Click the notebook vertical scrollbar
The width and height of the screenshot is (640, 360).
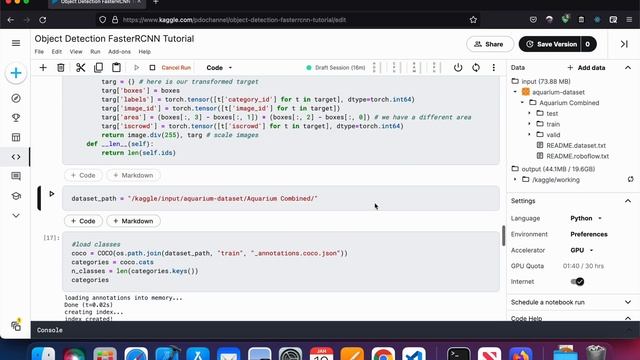click(x=503, y=236)
